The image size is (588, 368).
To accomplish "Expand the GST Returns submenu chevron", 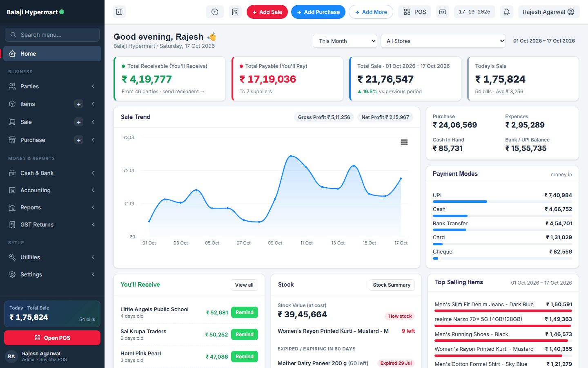I will pyautogui.click(x=93, y=224).
